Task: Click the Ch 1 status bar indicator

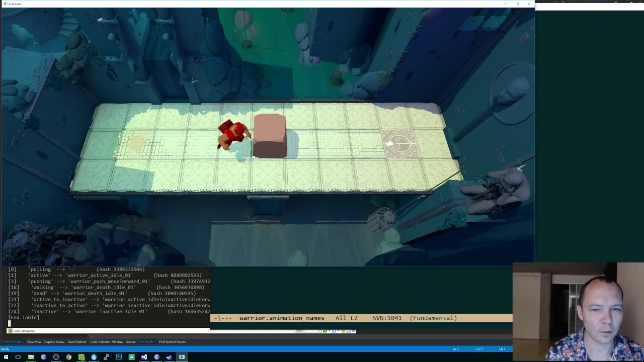Action: pos(502,349)
